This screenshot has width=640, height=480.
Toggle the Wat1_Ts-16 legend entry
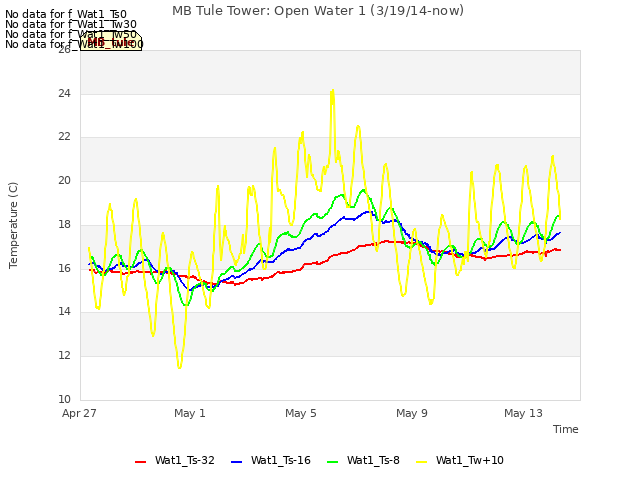(271, 460)
